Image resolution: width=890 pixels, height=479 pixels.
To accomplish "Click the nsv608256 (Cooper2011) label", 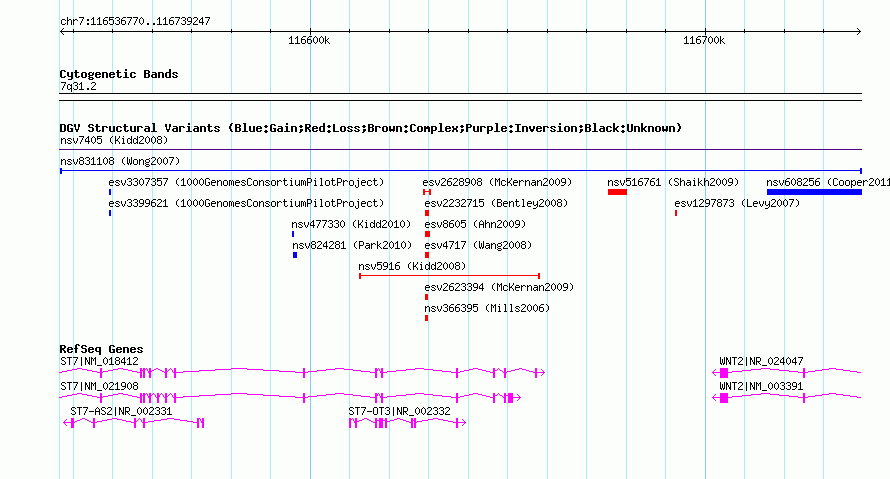I will click(828, 182).
